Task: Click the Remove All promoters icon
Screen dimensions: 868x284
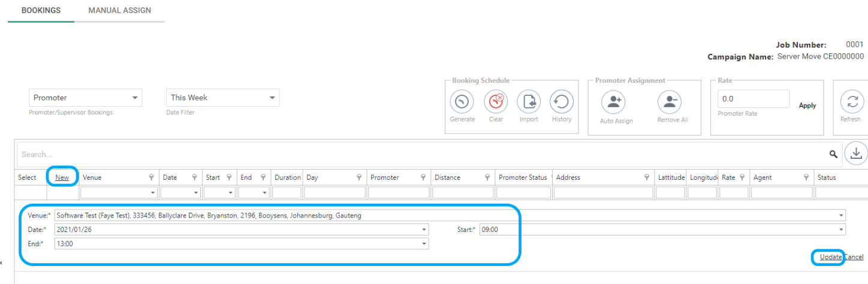Action: click(x=670, y=102)
